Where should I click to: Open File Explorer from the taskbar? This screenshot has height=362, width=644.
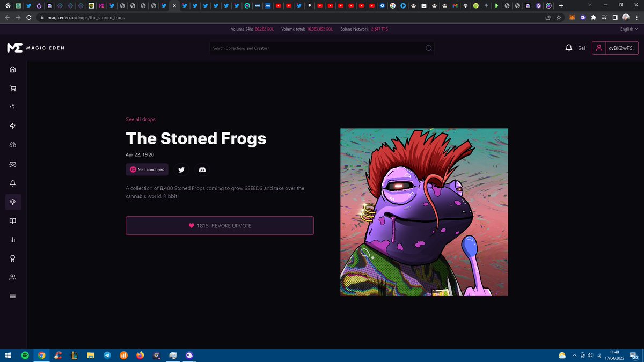[x=91, y=355]
